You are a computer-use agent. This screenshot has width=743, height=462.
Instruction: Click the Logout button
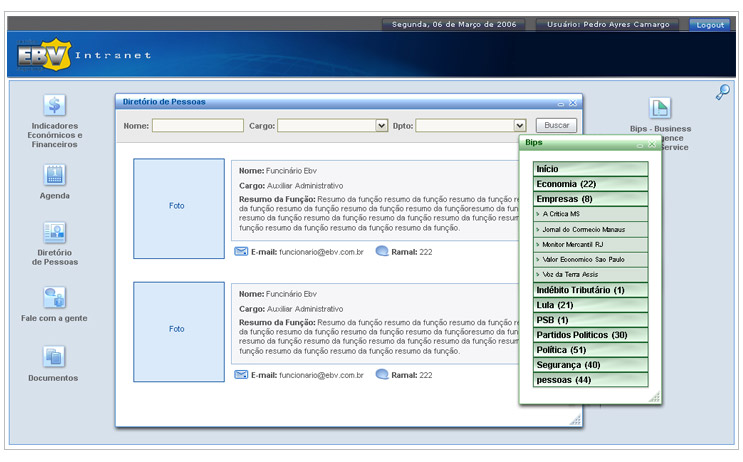[710, 24]
